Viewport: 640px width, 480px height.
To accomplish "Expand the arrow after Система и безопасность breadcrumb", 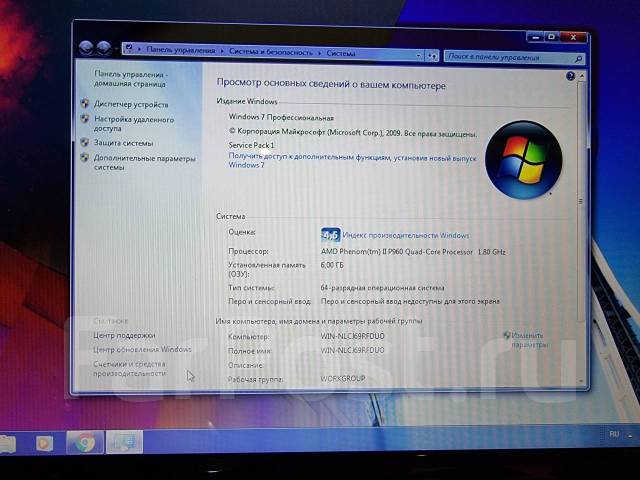I will pos(320,52).
